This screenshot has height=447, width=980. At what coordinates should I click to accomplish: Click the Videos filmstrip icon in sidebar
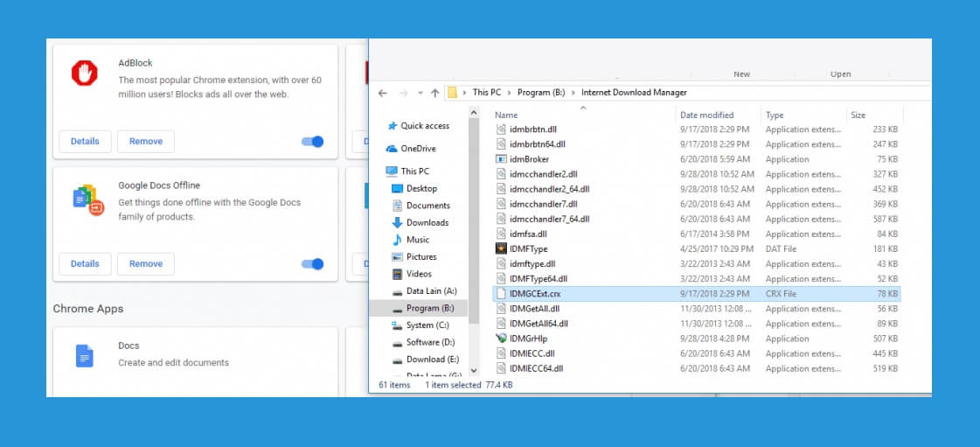pyautogui.click(x=397, y=274)
